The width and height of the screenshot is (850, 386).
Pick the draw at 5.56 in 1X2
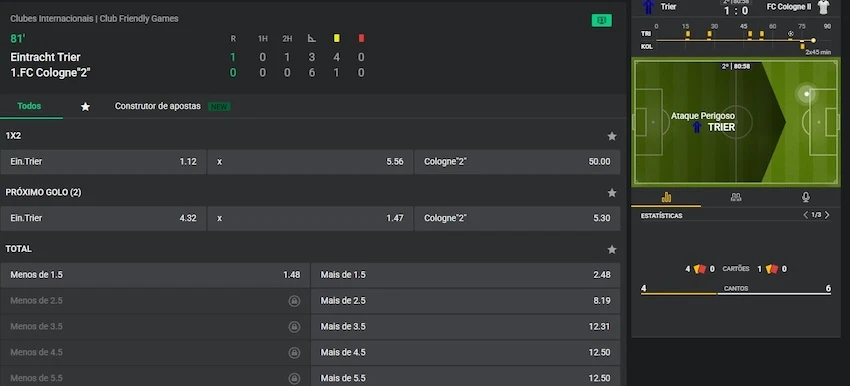coord(310,162)
